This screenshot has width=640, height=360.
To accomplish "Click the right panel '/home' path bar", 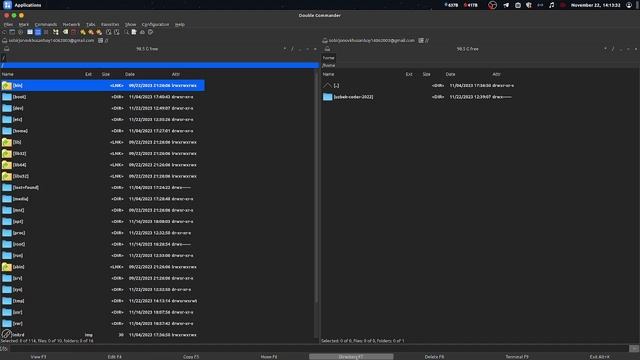I will (480, 65).
